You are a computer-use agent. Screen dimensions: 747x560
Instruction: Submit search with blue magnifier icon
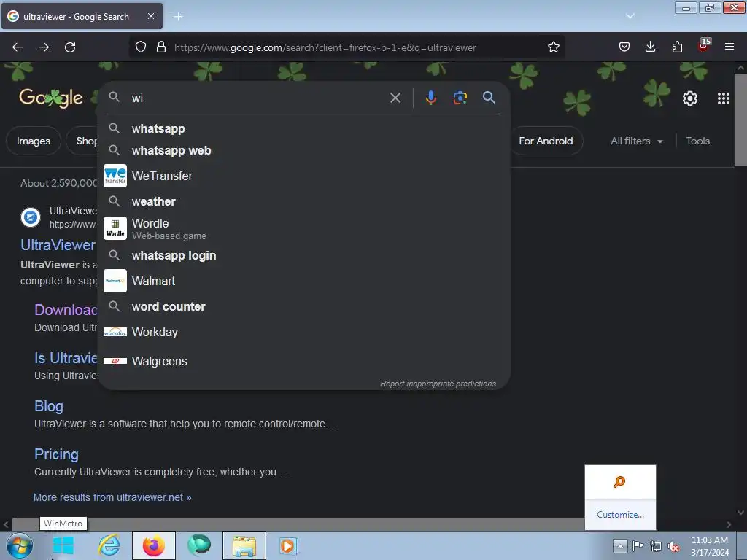point(489,98)
